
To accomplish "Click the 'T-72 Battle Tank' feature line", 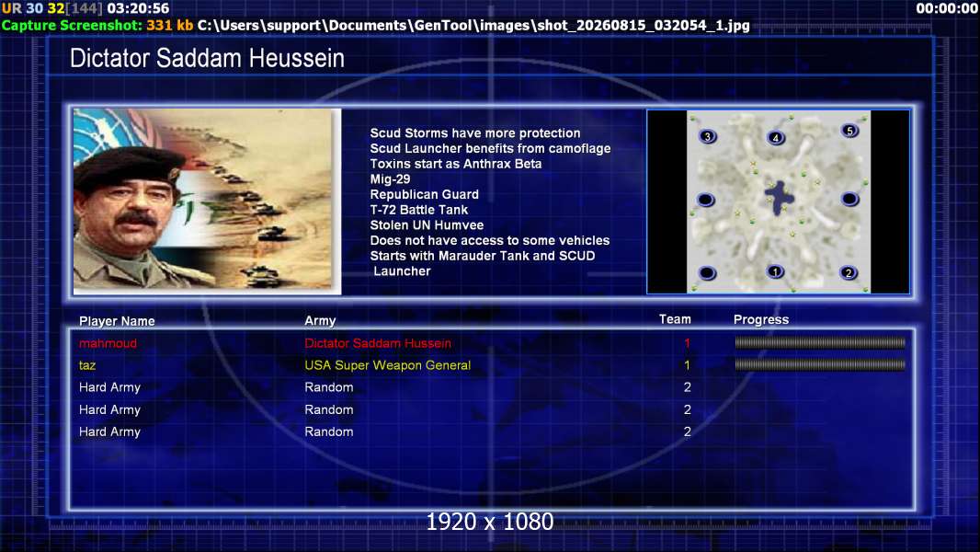I will (x=418, y=210).
